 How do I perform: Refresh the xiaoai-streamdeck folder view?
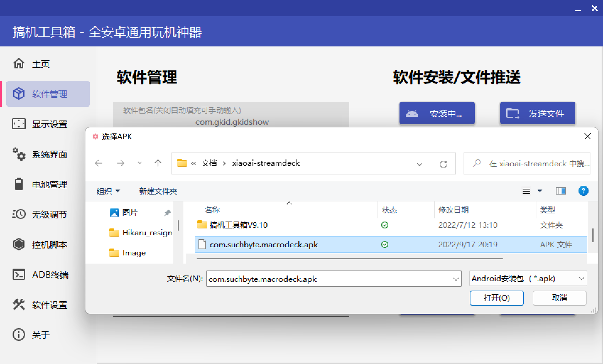443,163
